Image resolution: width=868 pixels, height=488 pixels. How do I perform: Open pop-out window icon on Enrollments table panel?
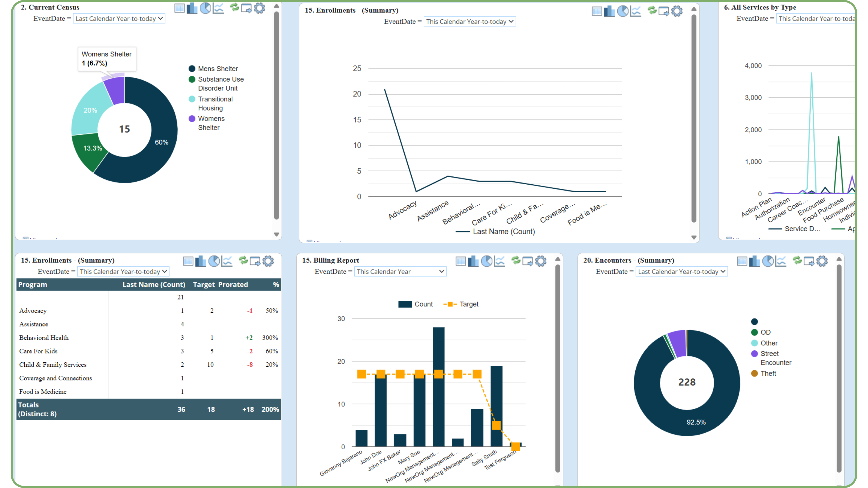click(x=255, y=261)
